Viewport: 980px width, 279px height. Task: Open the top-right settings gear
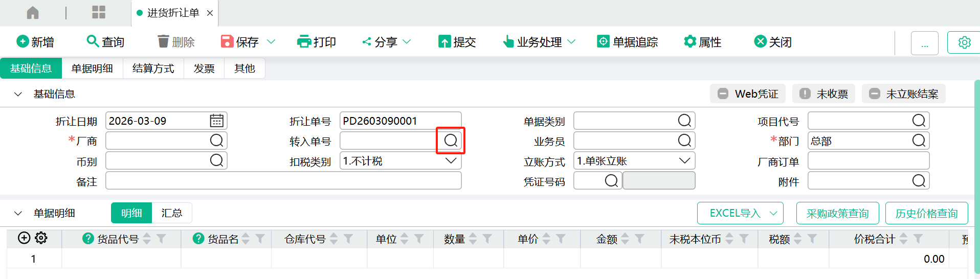pyautogui.click(x=964, y=42)
